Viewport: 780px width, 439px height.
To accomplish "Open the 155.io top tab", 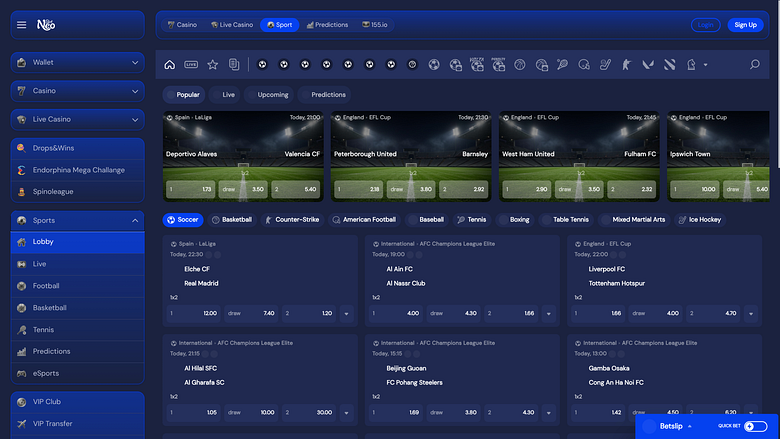I will coord(375,25).
